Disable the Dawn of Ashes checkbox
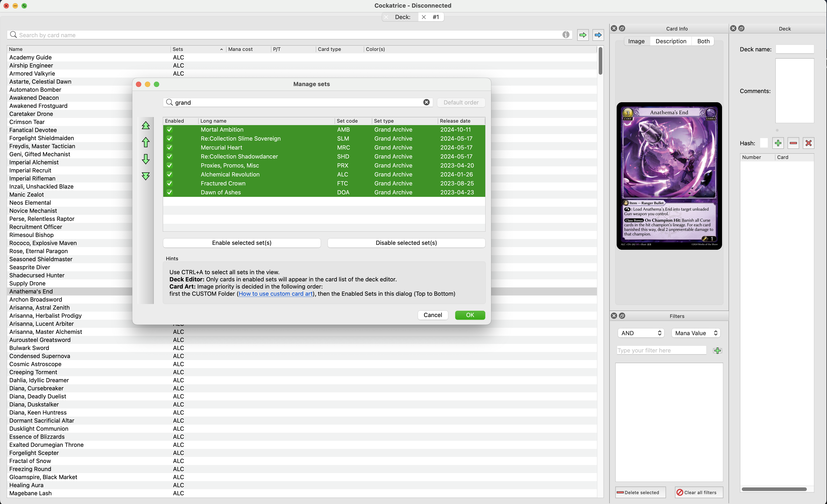The width and height of the screenshot is (827, 504). [x=170, y=193]
